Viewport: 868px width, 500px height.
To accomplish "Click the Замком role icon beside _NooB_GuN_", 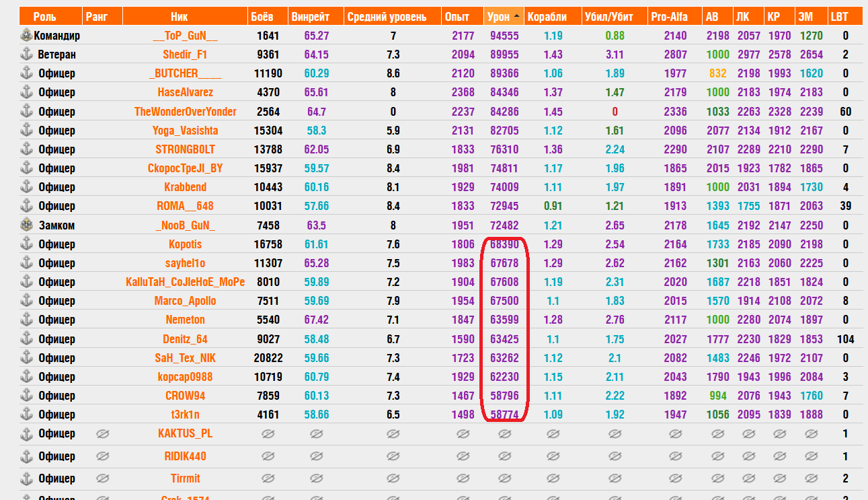I will (27, 225).
